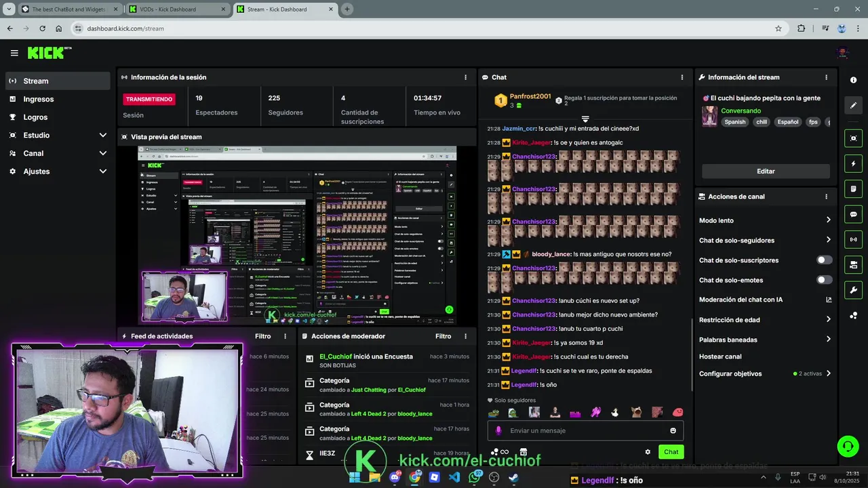The height and width of the screenshot is (488, 868).
Task: Open the browser tab search dropdown
Action: coord(9,9)
